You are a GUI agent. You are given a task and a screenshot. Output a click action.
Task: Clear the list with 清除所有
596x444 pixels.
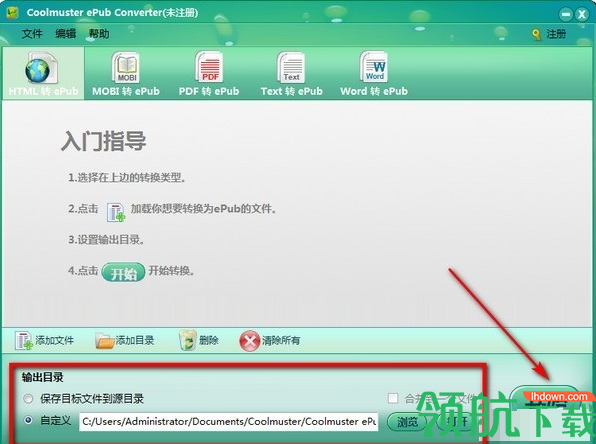click(x=269, y=340)
